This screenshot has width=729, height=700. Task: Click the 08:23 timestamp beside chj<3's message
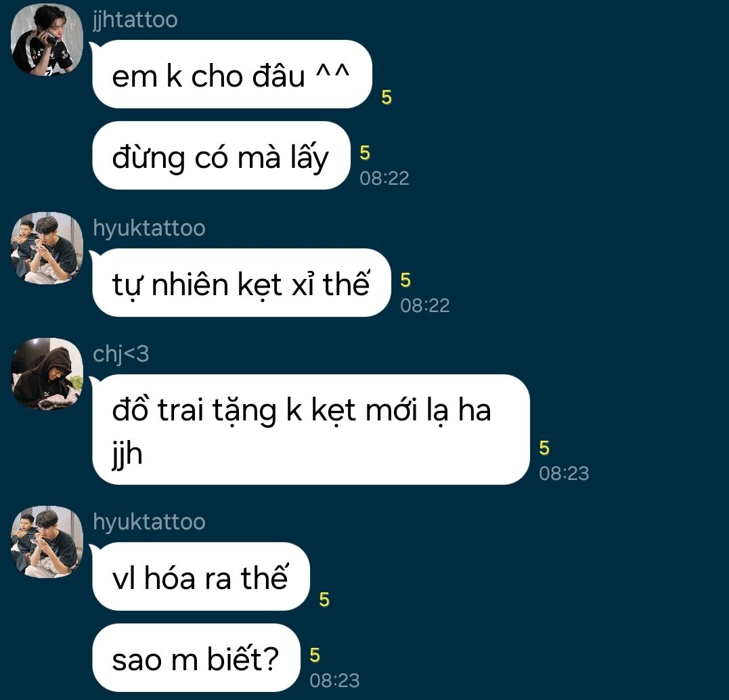coord(564,473)
